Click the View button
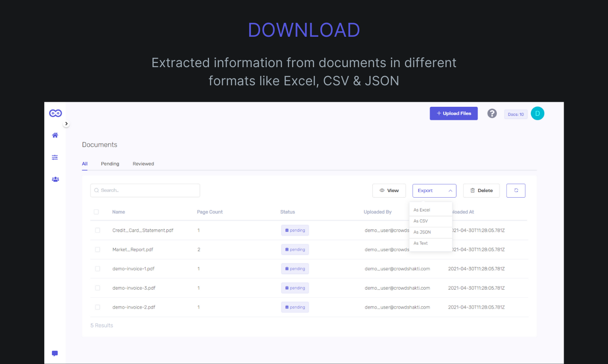 click(x=389, y=190)
